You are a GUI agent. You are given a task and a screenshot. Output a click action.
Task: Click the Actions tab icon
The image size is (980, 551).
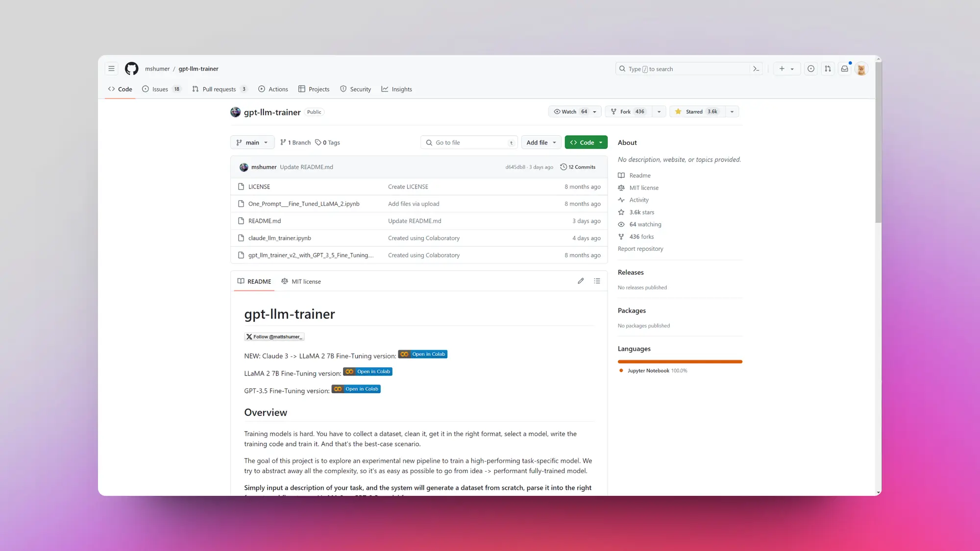click(261, 88)
